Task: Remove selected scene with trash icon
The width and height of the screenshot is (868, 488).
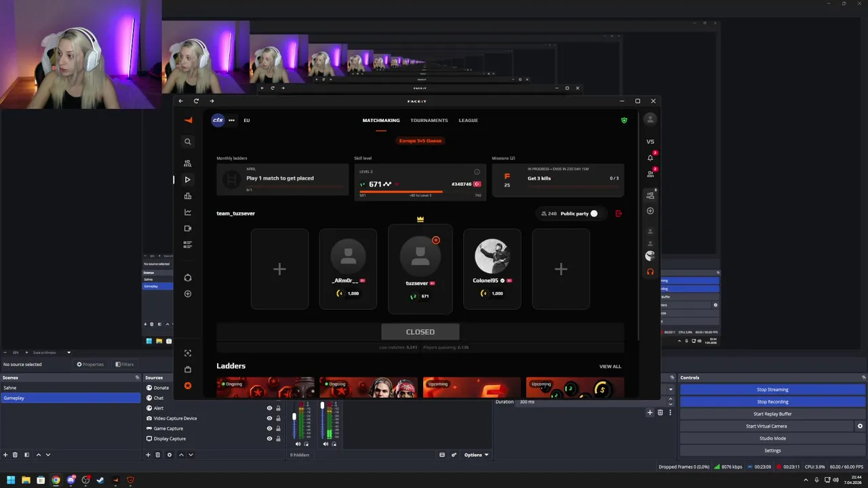Action: [x=16, y=455]
